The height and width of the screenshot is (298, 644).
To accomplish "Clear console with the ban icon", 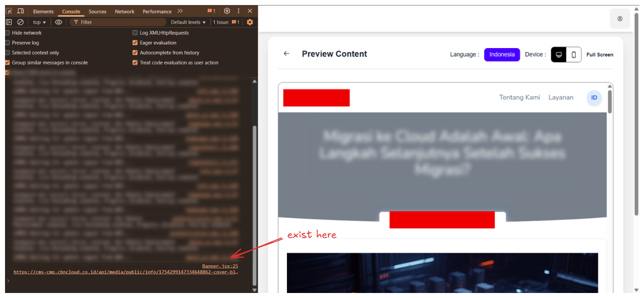I will [21, 22].
